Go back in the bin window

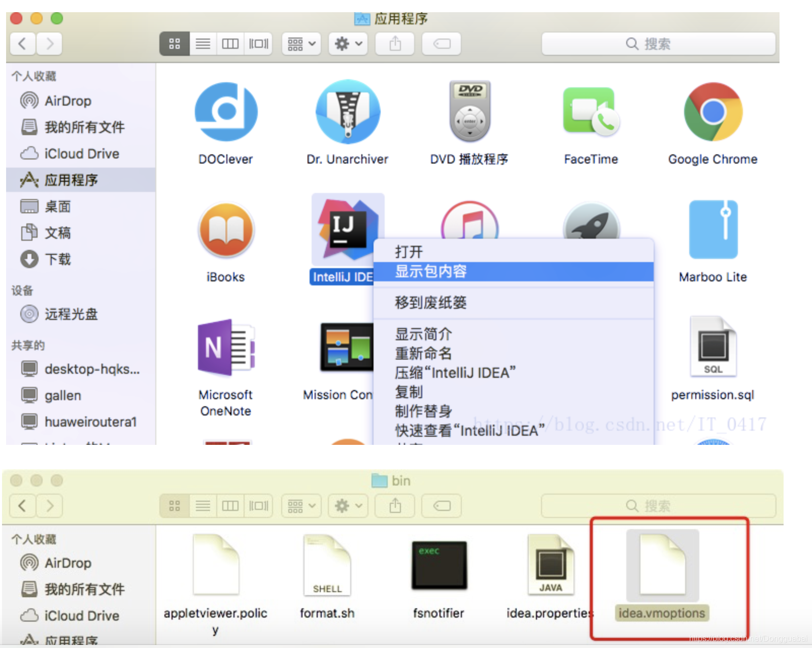tap(22, 506)
